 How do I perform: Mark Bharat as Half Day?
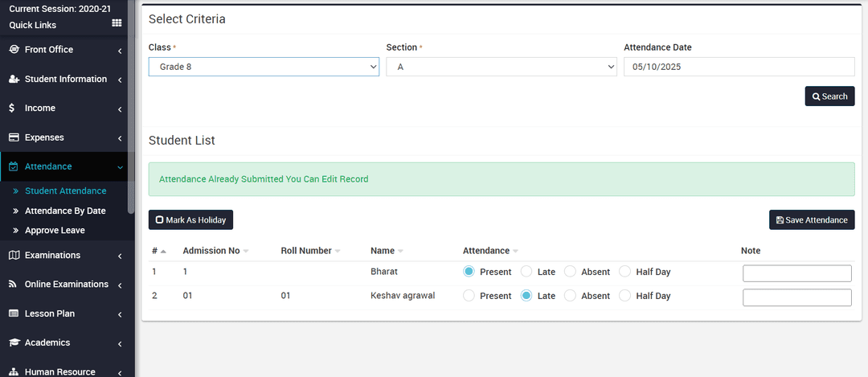click(624, 272)
